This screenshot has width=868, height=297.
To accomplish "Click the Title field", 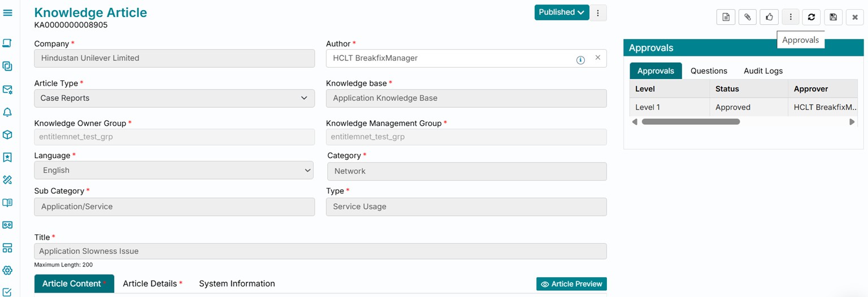I will pyautogui.click(x=320, y=251).
